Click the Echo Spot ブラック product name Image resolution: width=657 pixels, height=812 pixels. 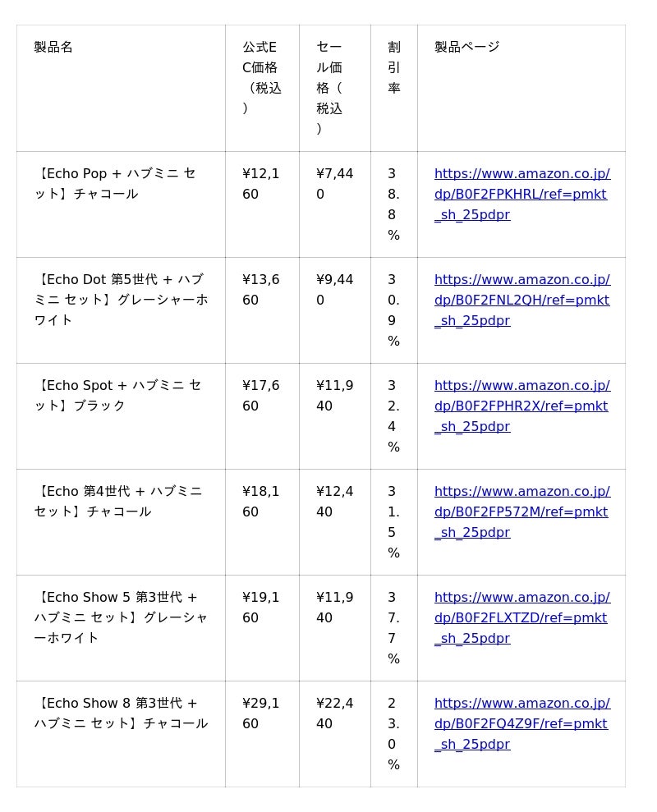pos(117,396)
